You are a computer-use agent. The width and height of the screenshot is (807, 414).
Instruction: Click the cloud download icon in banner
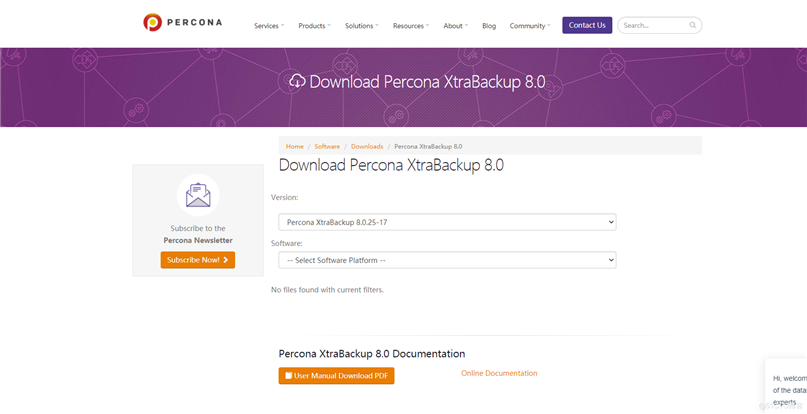[x=297, y=81]
